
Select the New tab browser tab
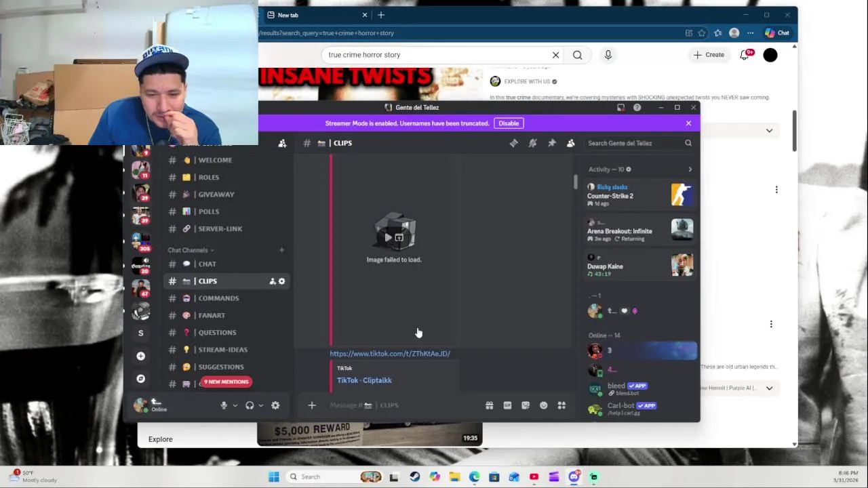pyautogui.click(x=316, y=15)
